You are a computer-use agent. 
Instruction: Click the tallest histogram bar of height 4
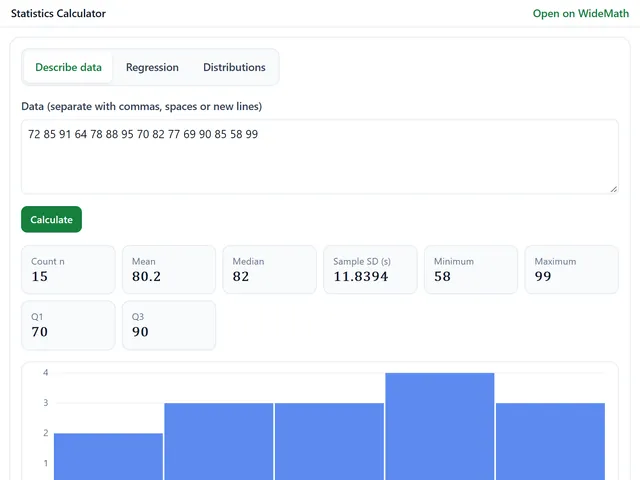tap(440, 427)
